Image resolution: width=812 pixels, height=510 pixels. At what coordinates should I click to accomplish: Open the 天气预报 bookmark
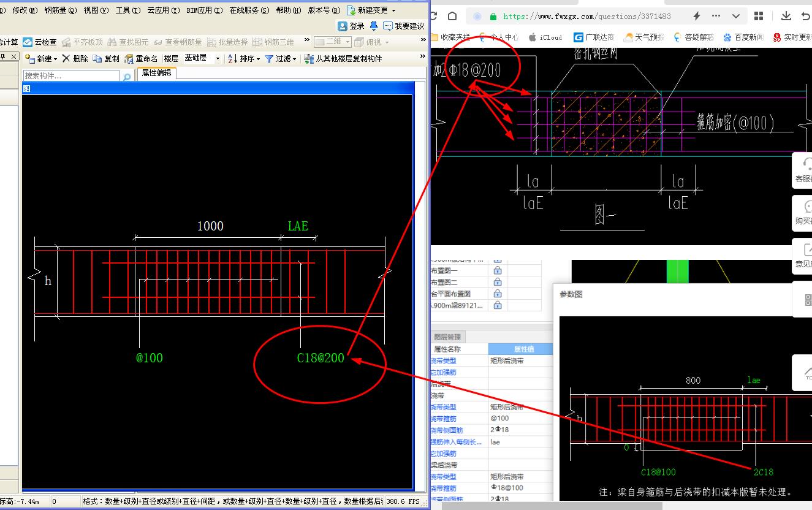[644, 37]
